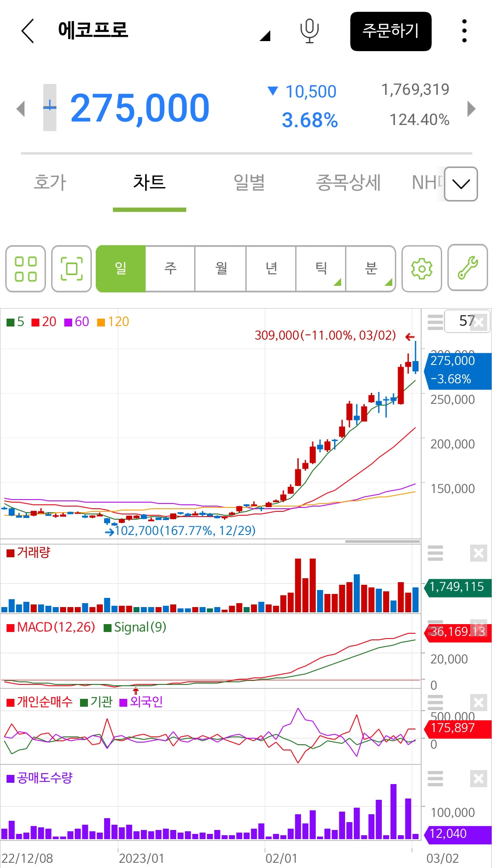Open chart settings gear icon
Image resolution: width=492 pixels, height=868 pixels.
(422, 268)
